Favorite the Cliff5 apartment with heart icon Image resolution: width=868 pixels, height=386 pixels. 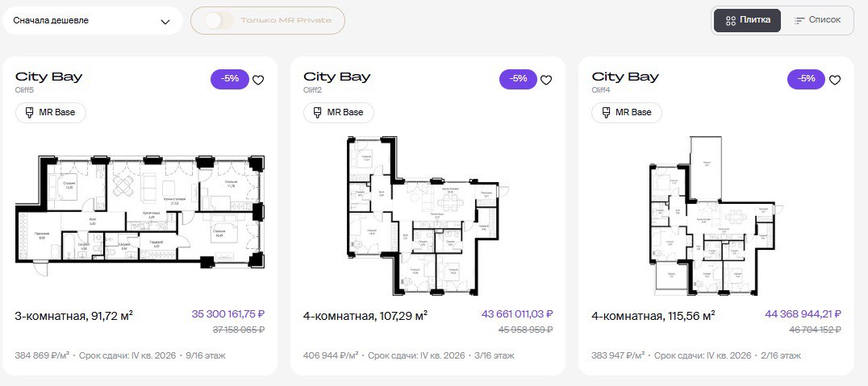[x=258, y=80]
